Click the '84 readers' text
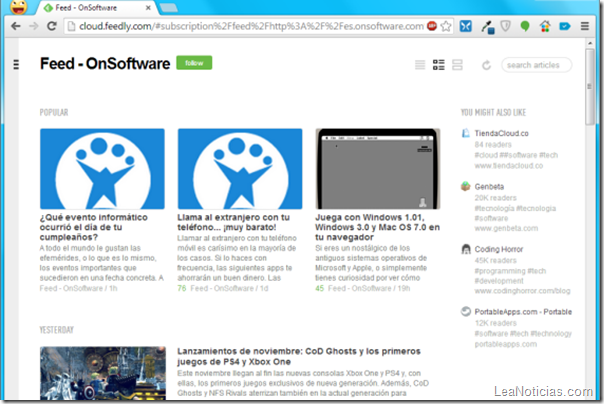The image size is (604, 404). pyautogui.click(x=493, y=144)
